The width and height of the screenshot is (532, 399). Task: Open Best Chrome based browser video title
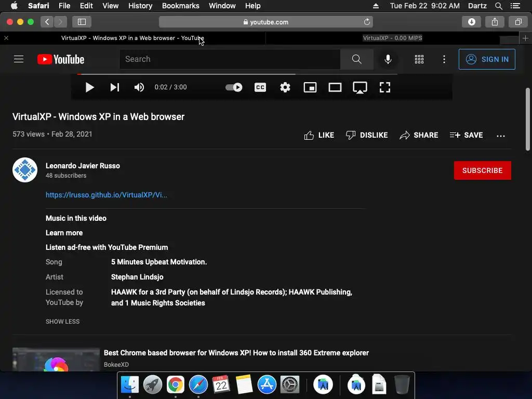click(x=236, y=353)
